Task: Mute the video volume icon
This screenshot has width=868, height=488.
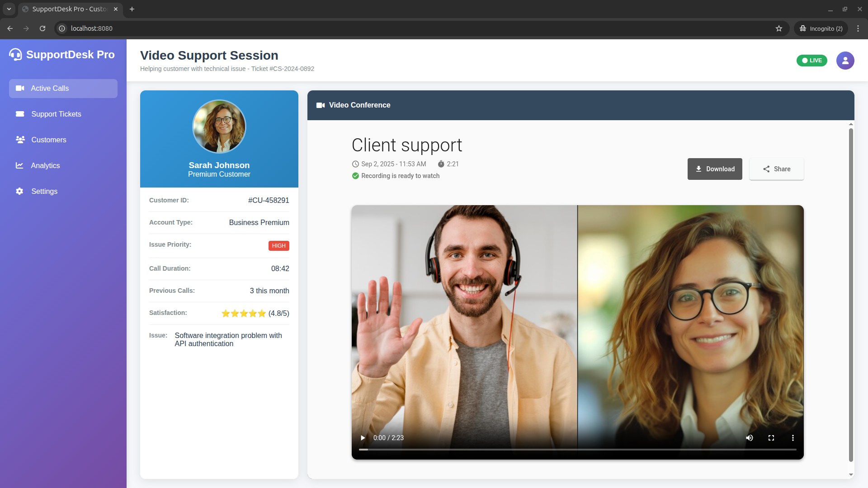Action: tap(750, 438)
